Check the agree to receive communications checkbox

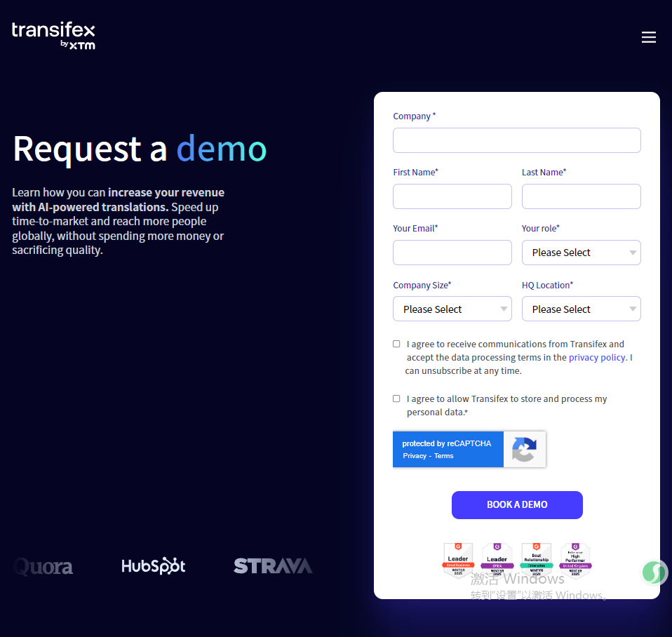pyautogui.click(x=396, y=344)
